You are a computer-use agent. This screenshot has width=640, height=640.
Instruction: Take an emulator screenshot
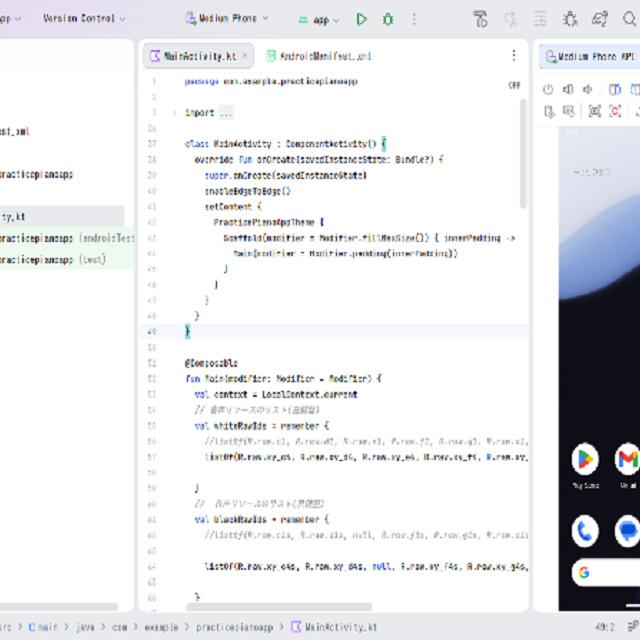(x=595, y=111)
